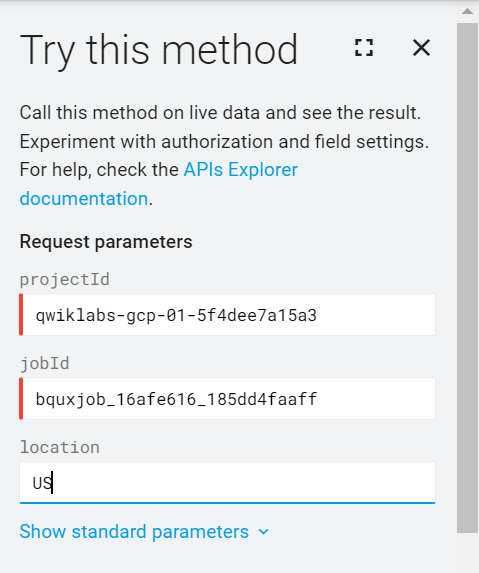Viewport: 479px width, 573px height.
Task: Expand Show standard parameters
Action: [x=144, y=531]
